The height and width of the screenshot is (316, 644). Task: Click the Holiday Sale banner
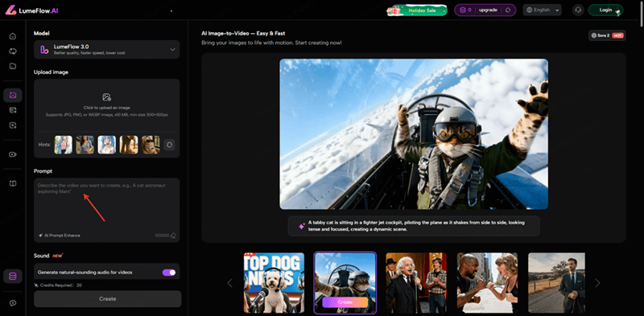click(x=417, y=10)
